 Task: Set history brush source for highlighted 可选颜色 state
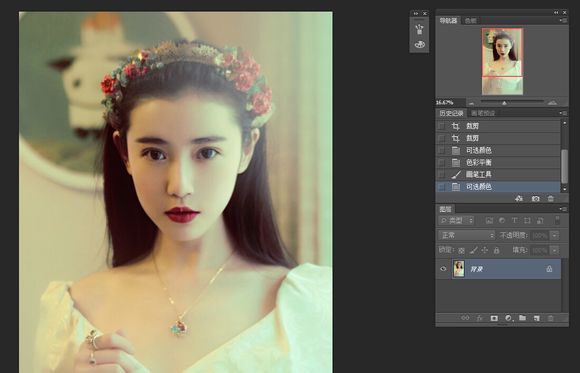[441, 186]
